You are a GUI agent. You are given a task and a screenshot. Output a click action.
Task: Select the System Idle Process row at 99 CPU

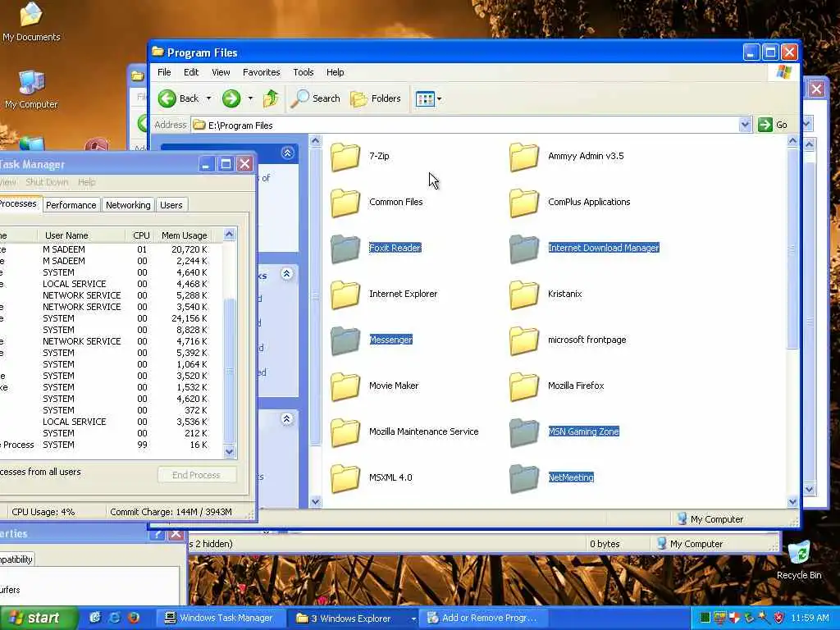(112, 445)
